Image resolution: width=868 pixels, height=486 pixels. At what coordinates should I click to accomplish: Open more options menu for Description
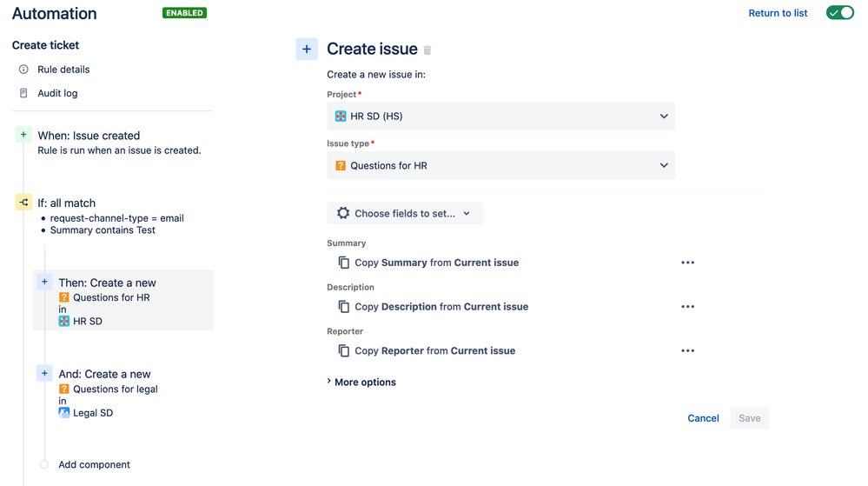tap(687, 306)
